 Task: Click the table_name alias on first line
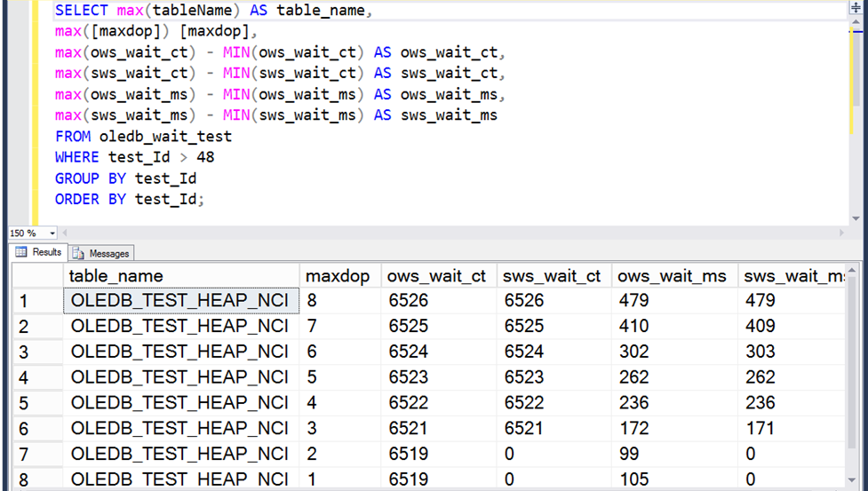(321, 11)
